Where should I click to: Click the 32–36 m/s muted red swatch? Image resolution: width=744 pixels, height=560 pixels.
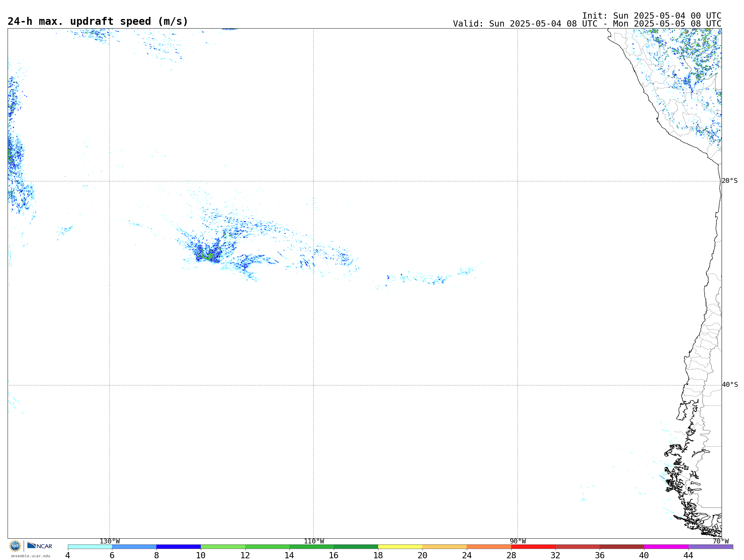pos(578,547)
